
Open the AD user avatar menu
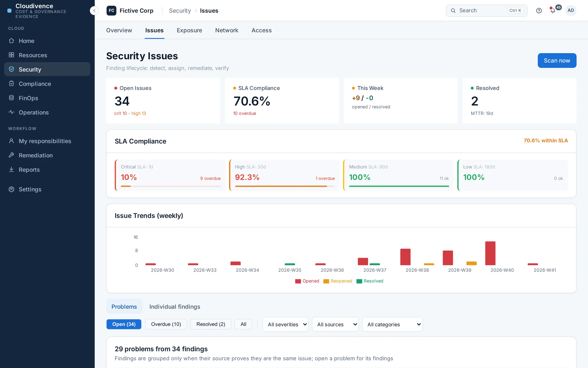[571, 10]
